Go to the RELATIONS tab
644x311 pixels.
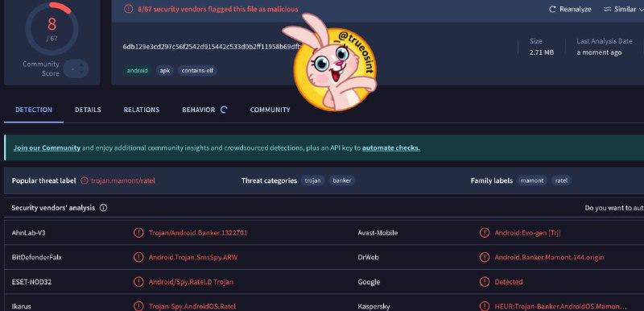coord(142,110)
